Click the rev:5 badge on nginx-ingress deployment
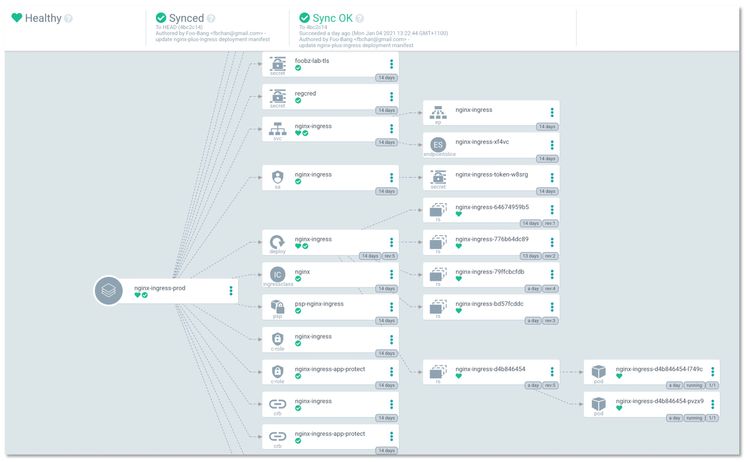 point(390,256)
